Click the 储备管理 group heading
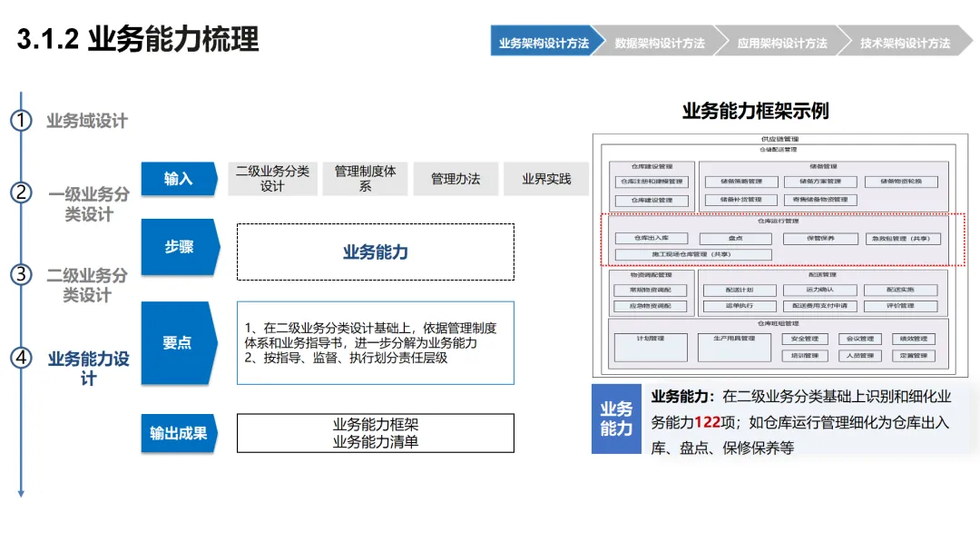Screen dimensions: 980x552 pos(823,166)
